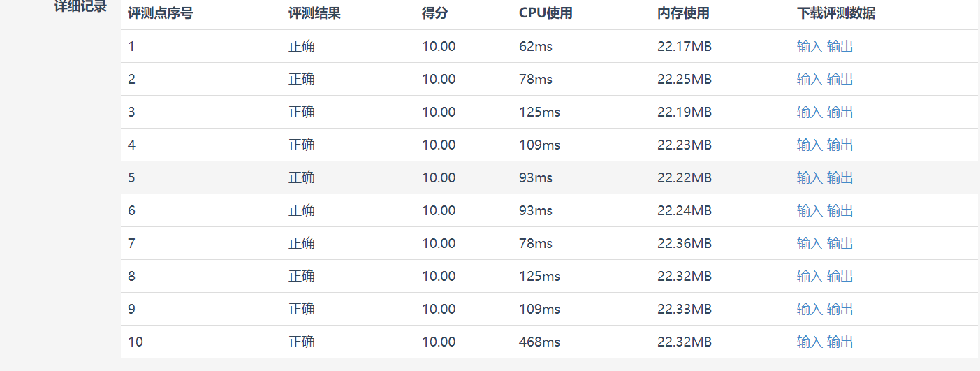Open test point 7 输入 data

tap(810, 244)
